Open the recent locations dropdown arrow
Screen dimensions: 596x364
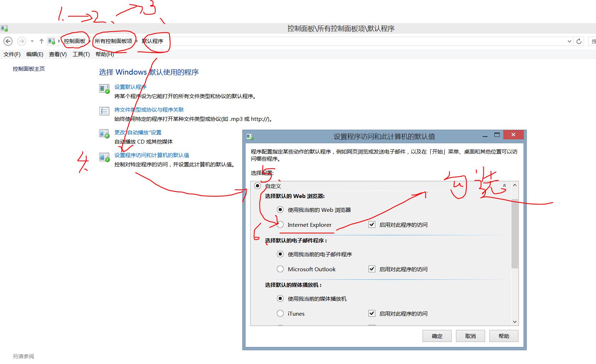32,41
